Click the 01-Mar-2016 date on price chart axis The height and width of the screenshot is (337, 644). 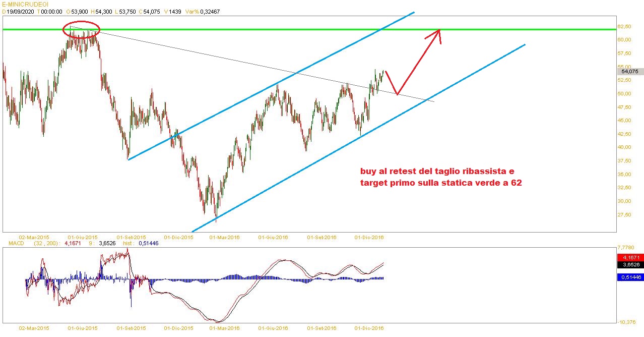click(225, 237)
